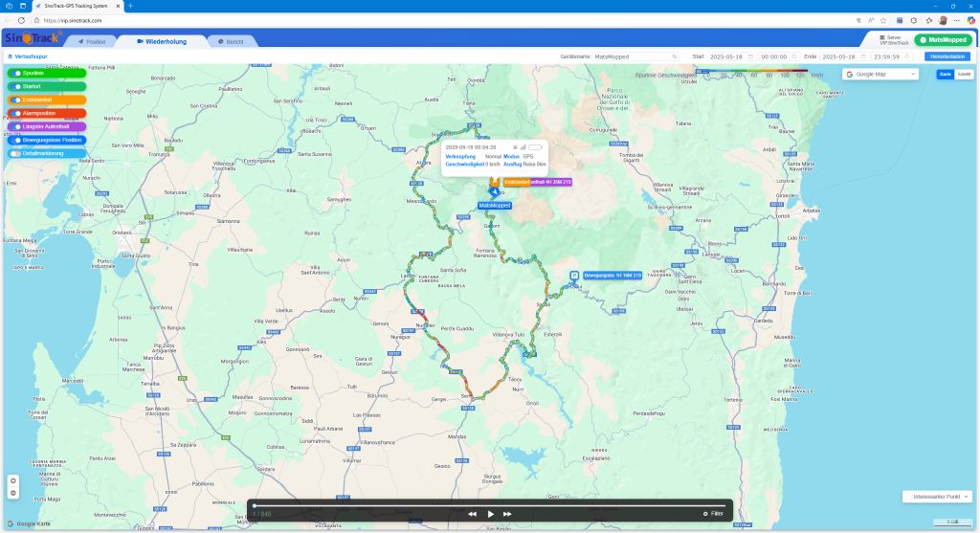The image size is (980, 533).
Task: Select the Satellit map view
Action: [x=964, y=74]
